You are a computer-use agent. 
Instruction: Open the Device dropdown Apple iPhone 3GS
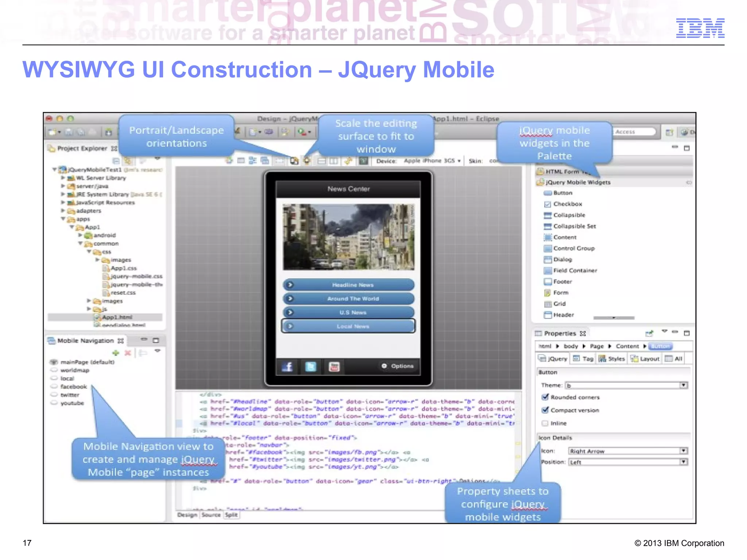[432, 161]
